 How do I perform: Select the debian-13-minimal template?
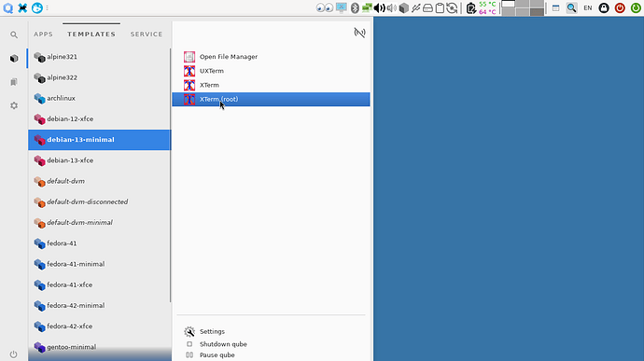click(99, 140)
